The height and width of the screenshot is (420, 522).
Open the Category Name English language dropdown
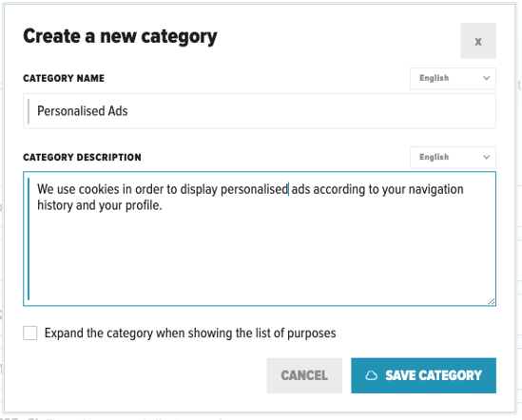pyautogui.click(x=453, y=78)
